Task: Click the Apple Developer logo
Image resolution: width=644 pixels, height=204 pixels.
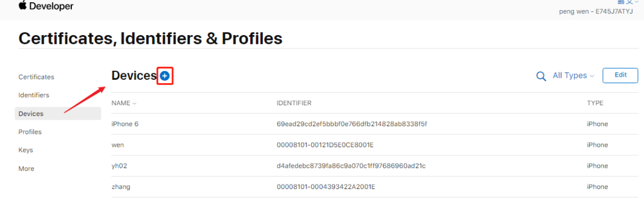Action: [46, 6]
